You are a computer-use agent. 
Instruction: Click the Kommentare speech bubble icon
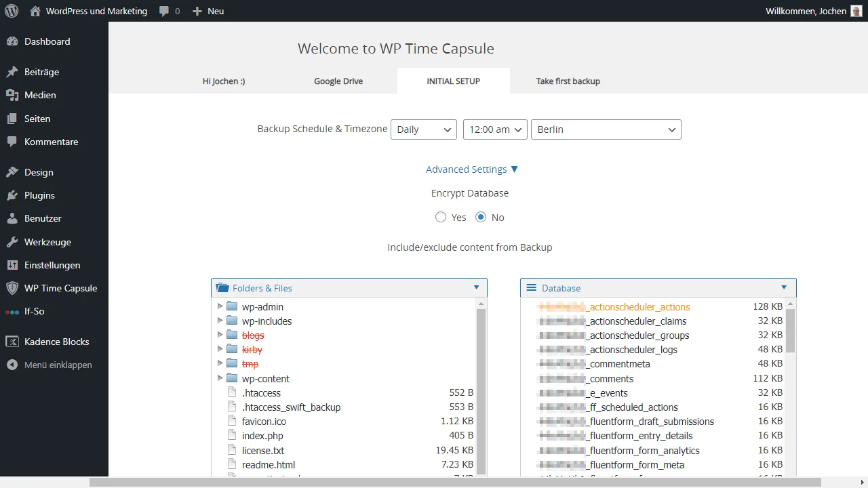point(12,142)
